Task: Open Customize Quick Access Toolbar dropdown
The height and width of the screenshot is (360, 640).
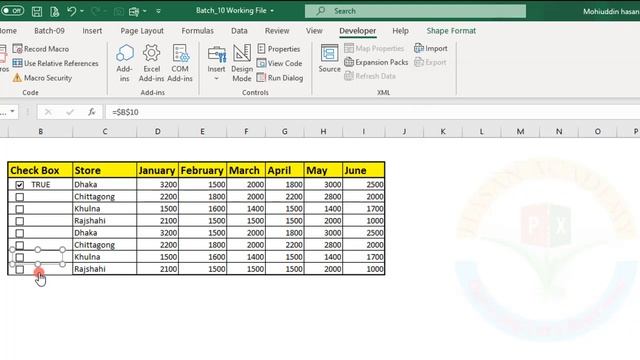Action: click(x=158, y=11)
